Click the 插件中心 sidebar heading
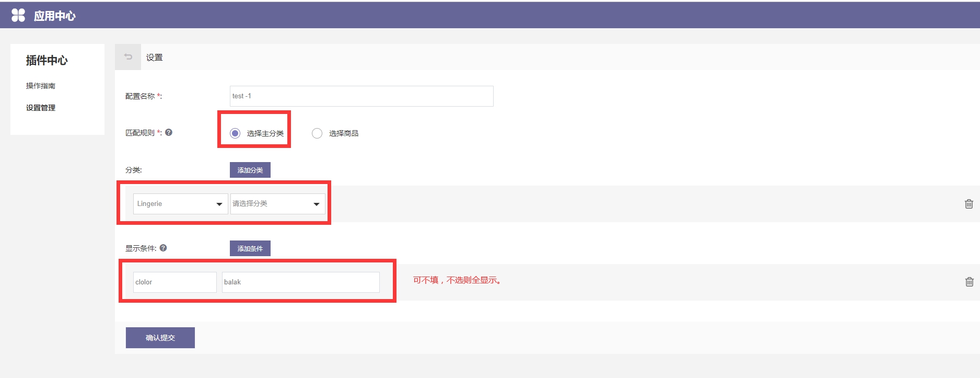 pyautogui.click(x=47, y=61)
